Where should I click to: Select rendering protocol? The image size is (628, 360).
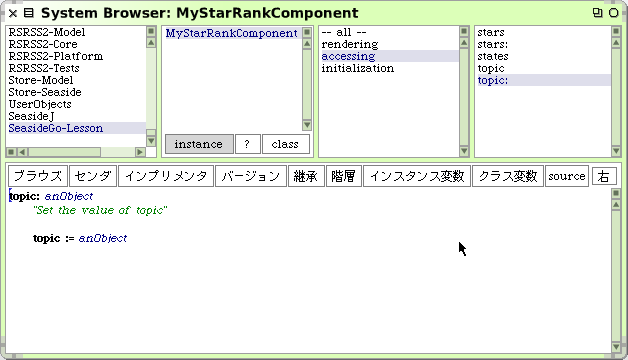coord(389,44)
